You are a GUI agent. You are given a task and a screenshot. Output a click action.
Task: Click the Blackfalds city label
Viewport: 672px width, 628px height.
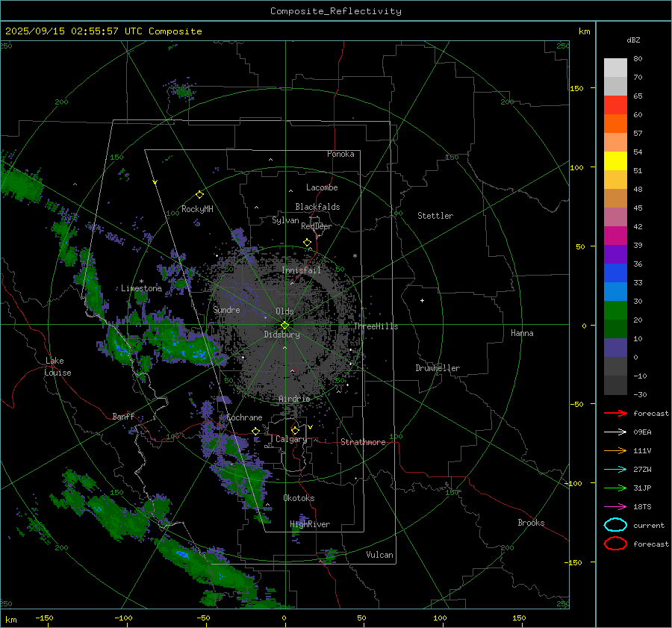[317, 207]
